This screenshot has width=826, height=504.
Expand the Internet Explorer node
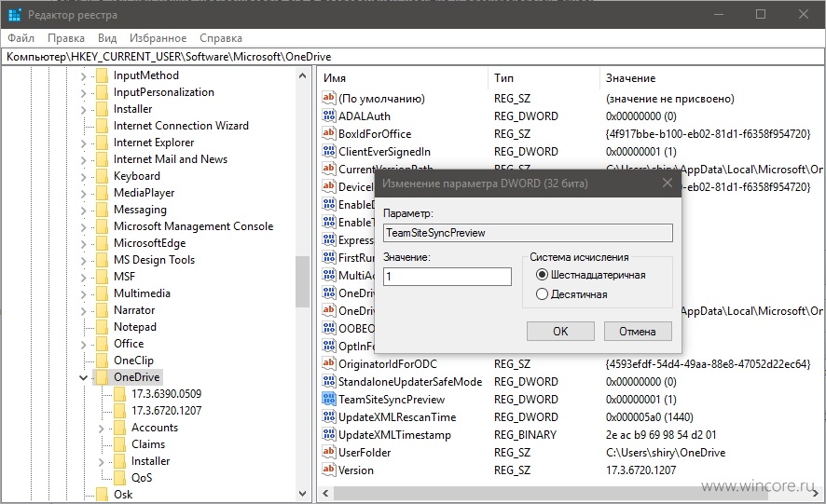click(83, 143)
